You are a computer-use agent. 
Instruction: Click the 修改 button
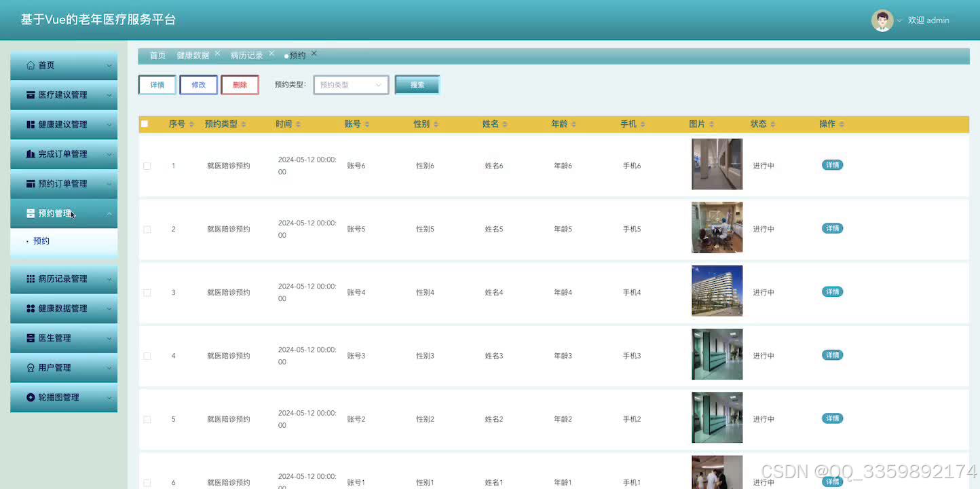tap(198, 85)
